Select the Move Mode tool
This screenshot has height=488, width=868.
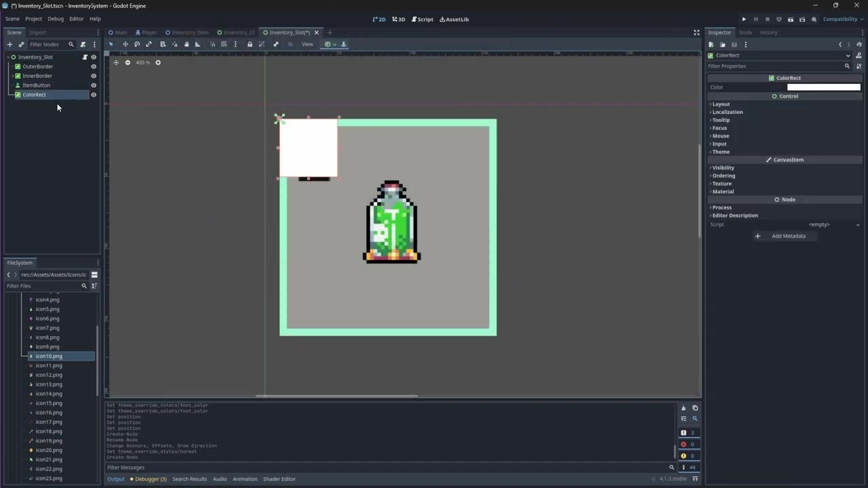125,44
